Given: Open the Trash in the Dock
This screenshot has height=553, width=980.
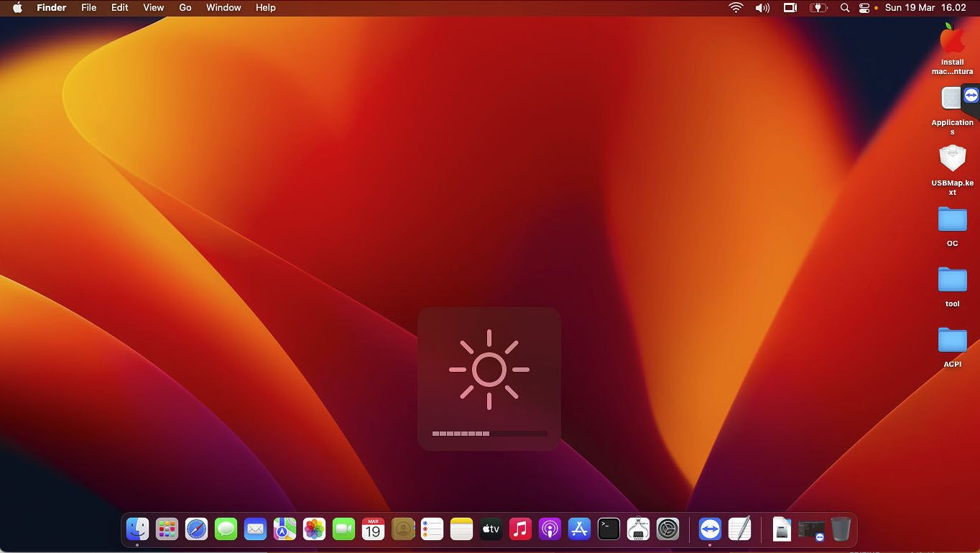Looking at the screenshot, I should 841,529.
